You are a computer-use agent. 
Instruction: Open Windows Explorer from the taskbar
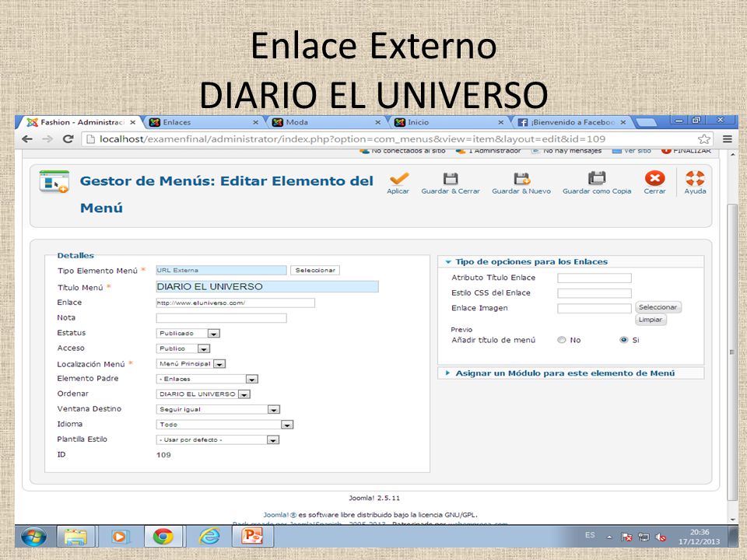pos(75,537)
